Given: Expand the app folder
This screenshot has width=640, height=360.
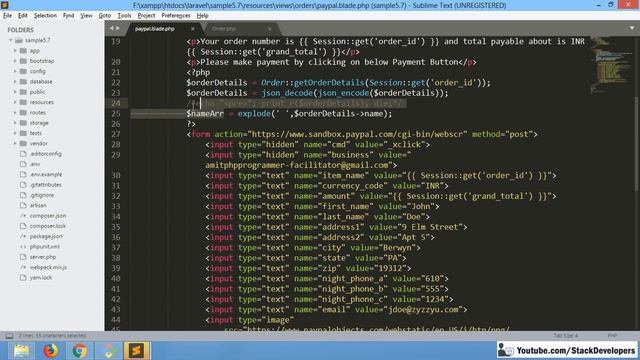Looking at the screenshot, I should 16,51.
